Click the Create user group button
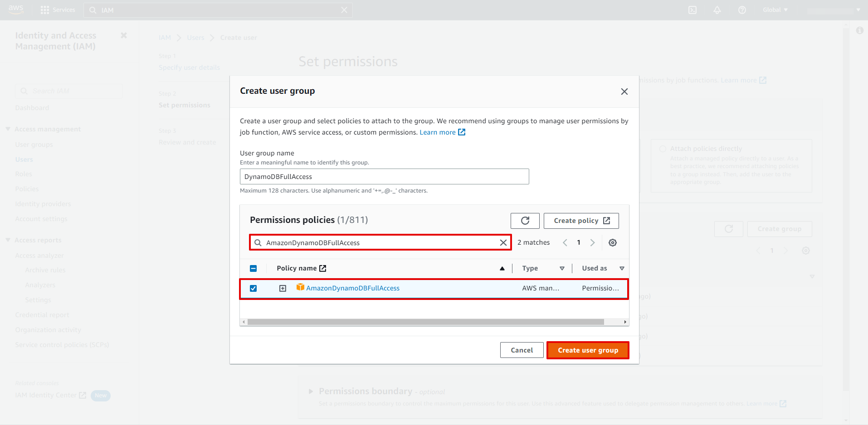 point(588,350)
